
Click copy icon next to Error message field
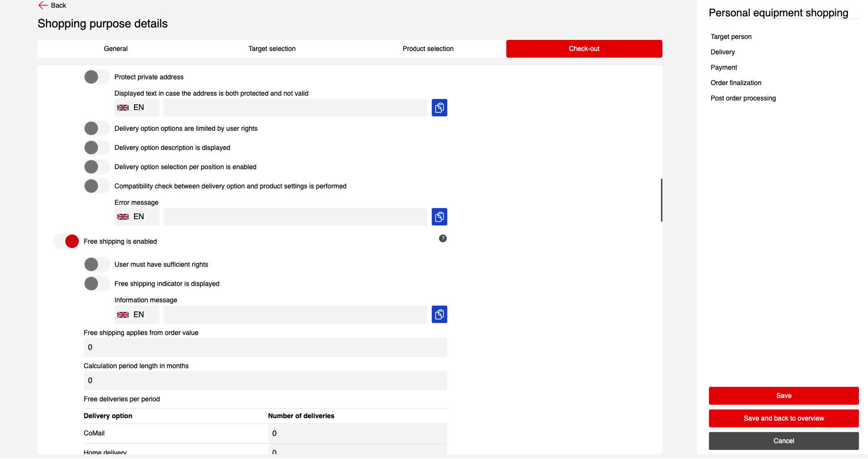click(x=439, y=217)
